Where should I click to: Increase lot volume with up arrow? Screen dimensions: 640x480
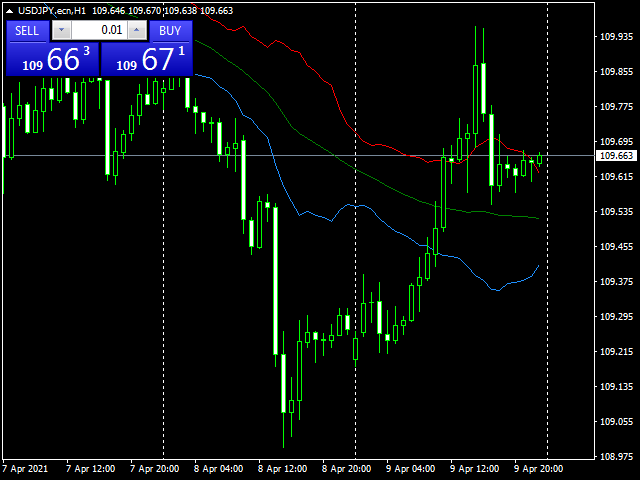137,30
